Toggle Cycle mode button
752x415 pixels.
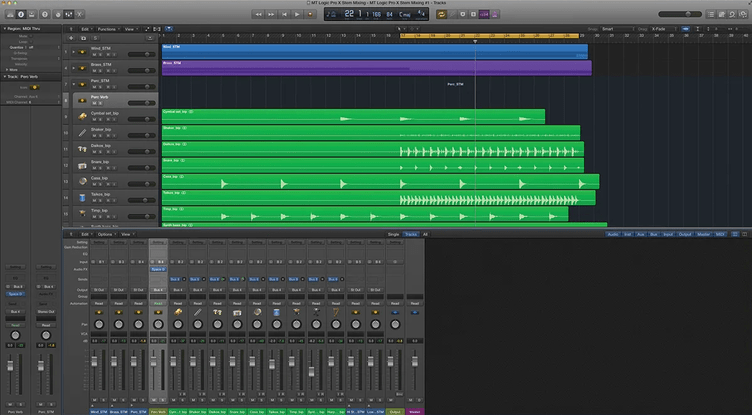[x=441, y=14]
